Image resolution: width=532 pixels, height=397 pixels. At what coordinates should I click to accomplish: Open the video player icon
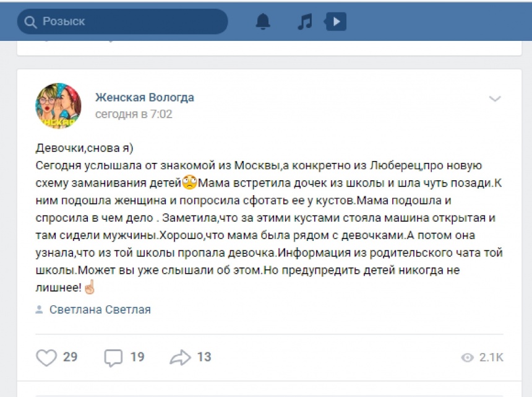coord(335,22)
